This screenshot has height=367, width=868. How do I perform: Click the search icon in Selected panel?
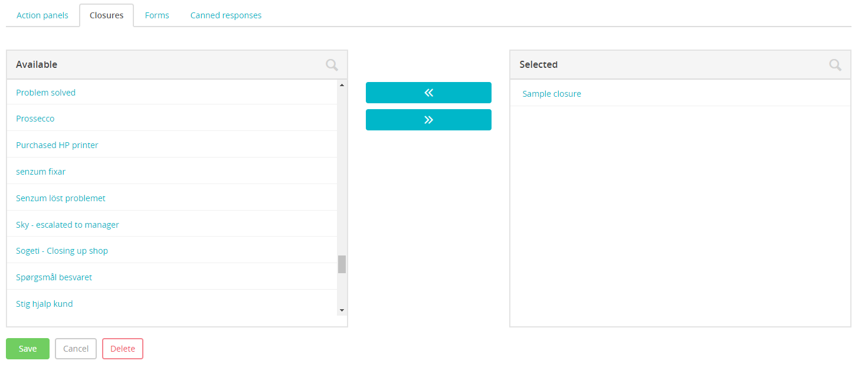(x=835, y=65)
